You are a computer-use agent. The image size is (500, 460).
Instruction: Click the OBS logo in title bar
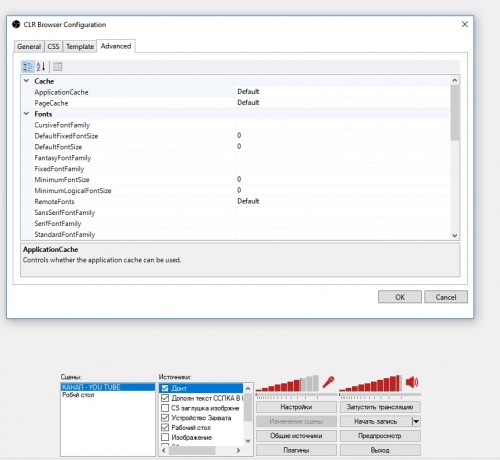16,24
